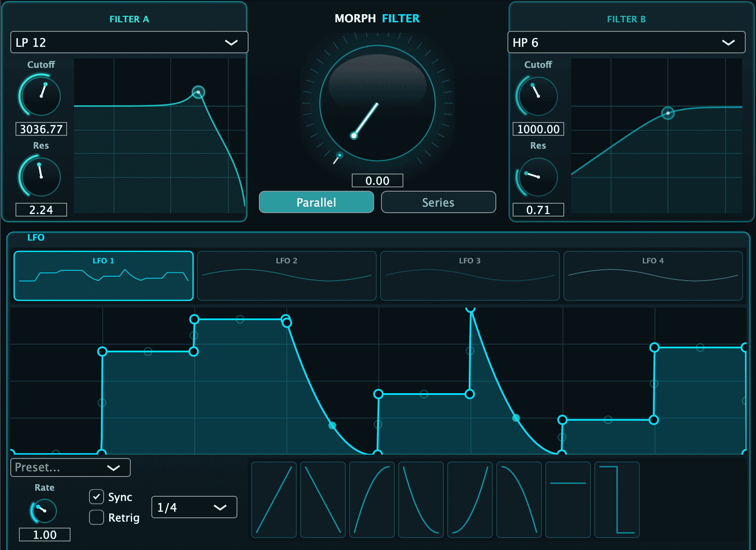The height and width of the screenshot is (550, 756).
Task: Click the Filter A Res knob
Action: click(40, 176)
